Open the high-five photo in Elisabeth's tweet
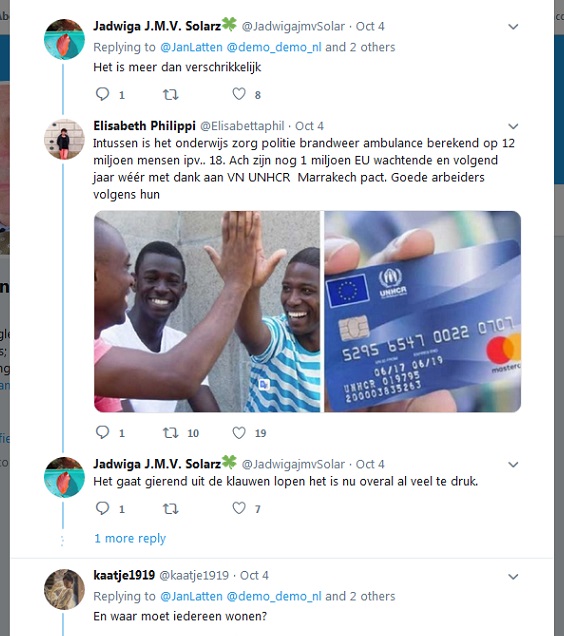This screenshot has height=636, width=564. pos(207,312)
